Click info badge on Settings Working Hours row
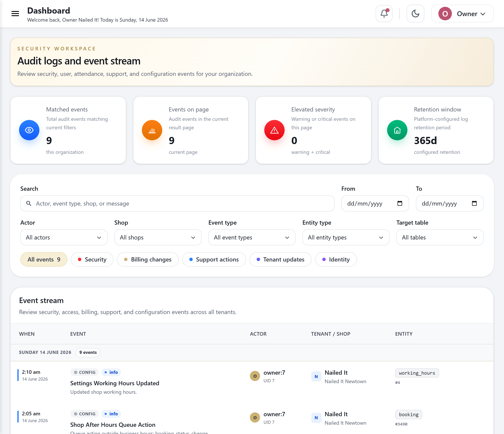The width and height of the screenshot is (504, 434). click(111, 372)
